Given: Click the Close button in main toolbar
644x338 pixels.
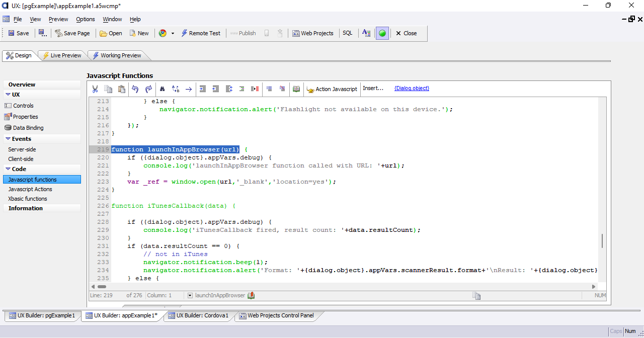Looking at the screenshot, I should click(406, 33).
